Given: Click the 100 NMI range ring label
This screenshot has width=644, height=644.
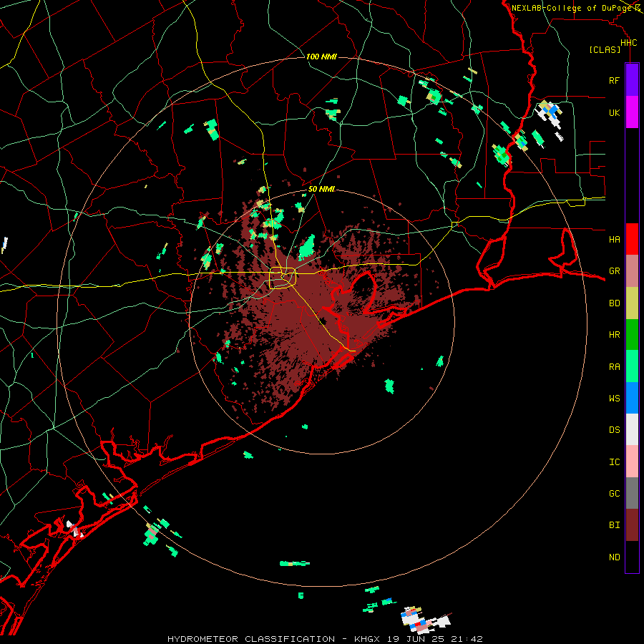Looking at the screenshot, I should click(x=321, y=57).
